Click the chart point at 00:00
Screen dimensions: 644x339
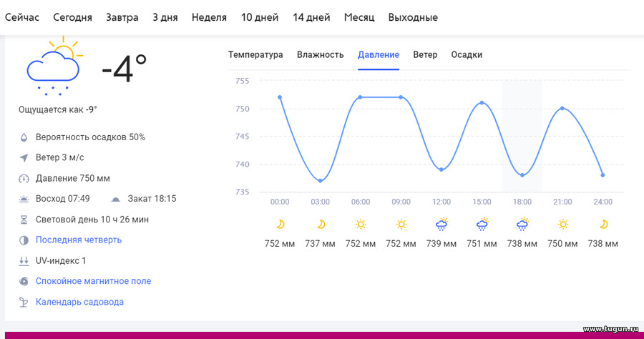click(x=280, y=97)
